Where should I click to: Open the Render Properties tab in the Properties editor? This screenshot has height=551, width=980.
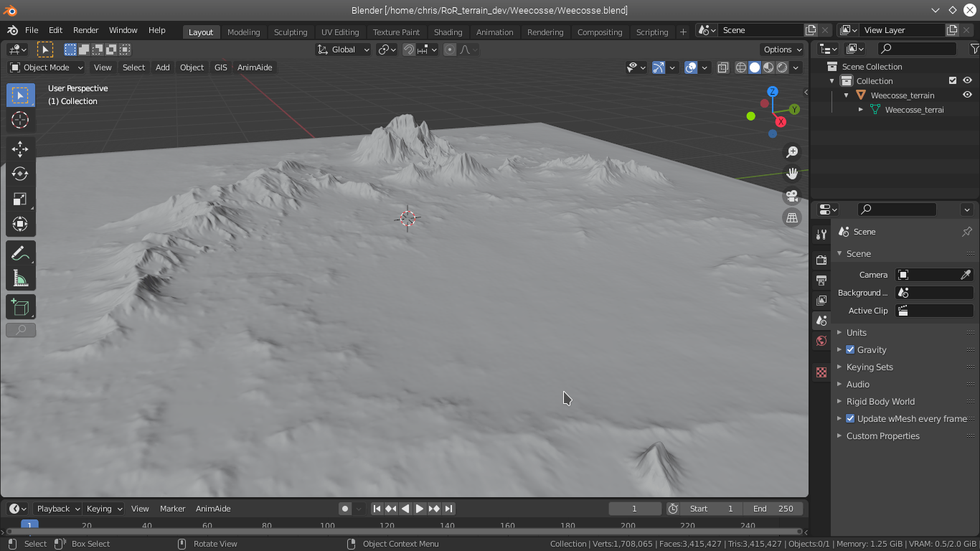click(x=821, y=260)
